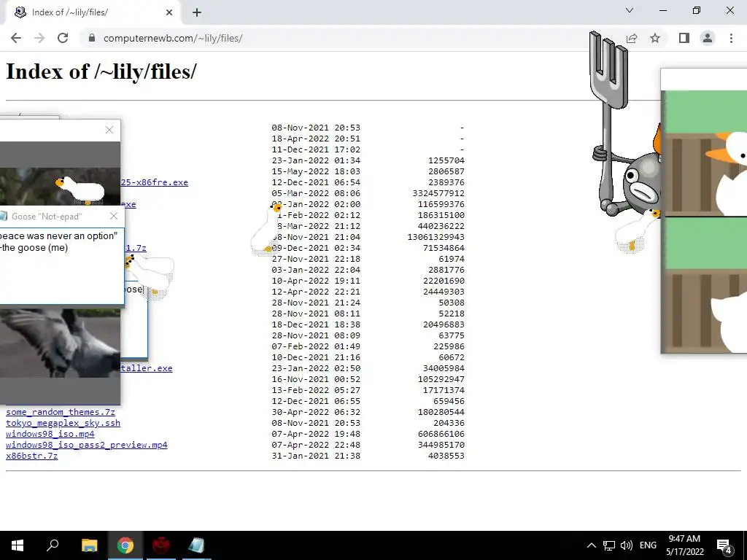Go back using the browser back arrow

[x=16, y=38]
